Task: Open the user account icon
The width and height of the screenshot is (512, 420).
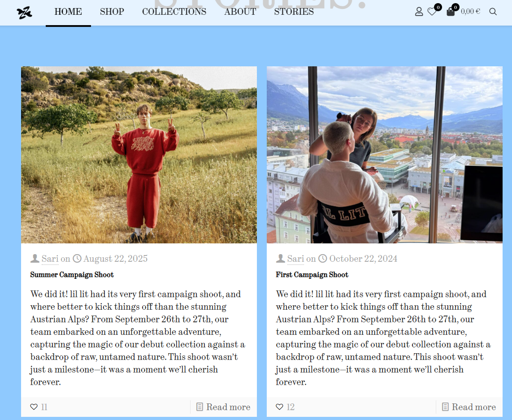Action: click(x=419, y=12)
